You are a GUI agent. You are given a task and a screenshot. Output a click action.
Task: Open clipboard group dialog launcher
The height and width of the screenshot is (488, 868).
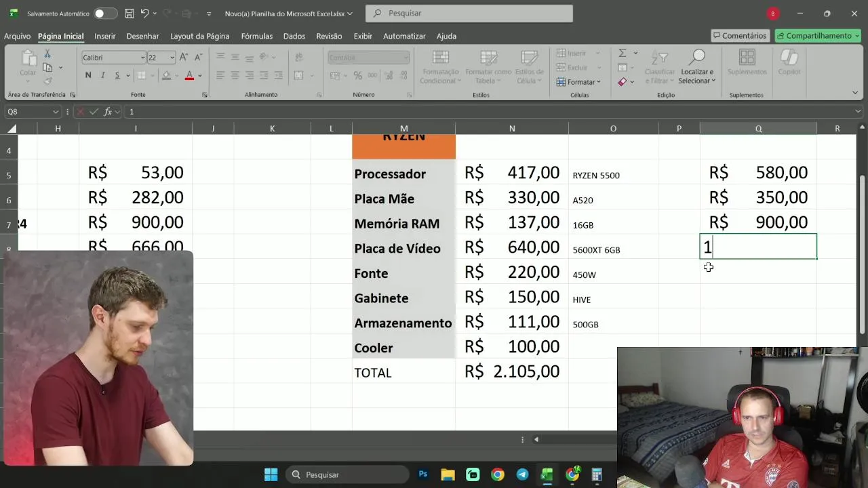click(71, 95)
